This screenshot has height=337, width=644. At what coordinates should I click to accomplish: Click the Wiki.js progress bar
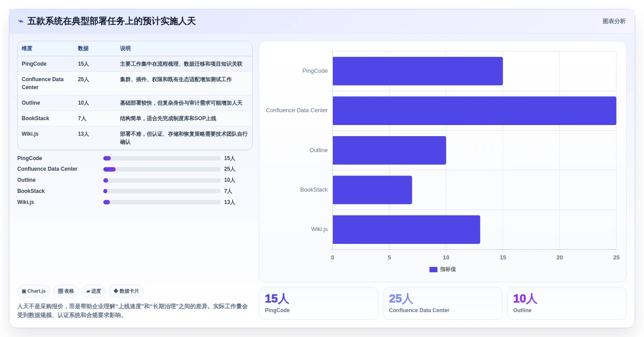[162, 202]
